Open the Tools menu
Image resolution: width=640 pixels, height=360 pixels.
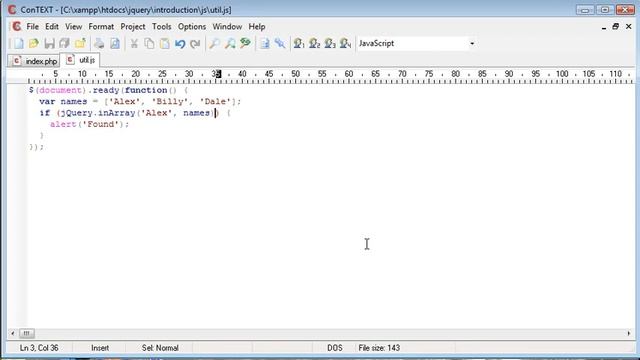click(162, 27)
